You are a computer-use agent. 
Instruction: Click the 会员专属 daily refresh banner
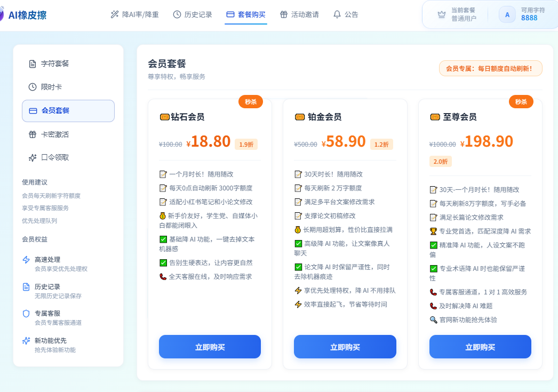(490, 68)
